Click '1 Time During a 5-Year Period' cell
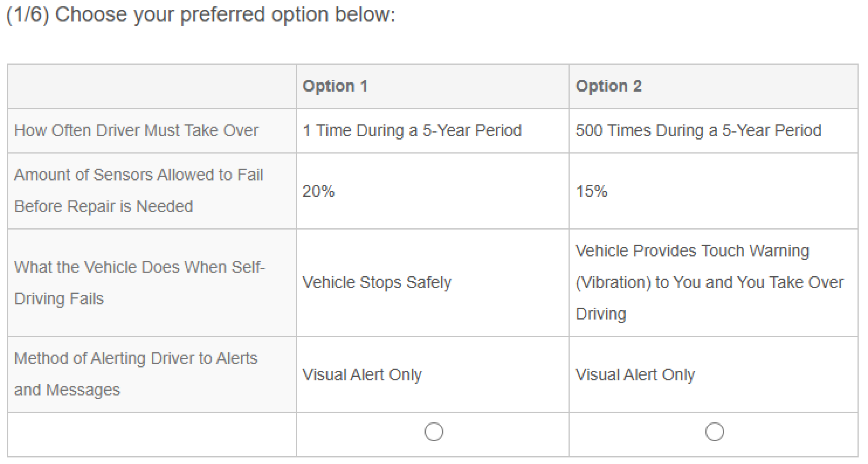Viewport: 868px width, 464px height. (412, 131)
